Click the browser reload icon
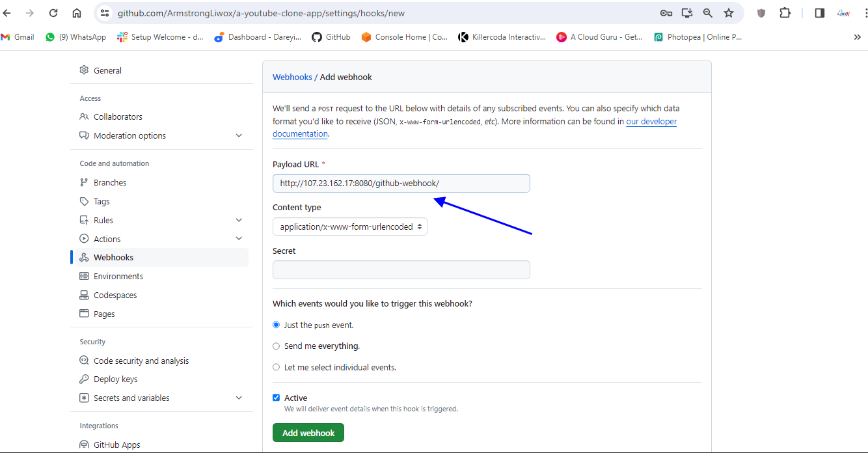 coord(53,13)
